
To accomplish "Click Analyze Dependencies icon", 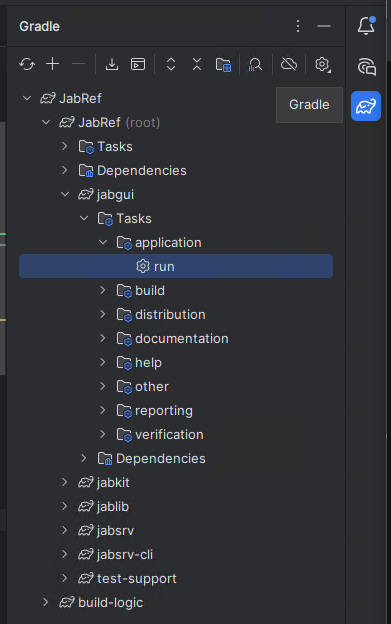I will (x=255, y=64).
